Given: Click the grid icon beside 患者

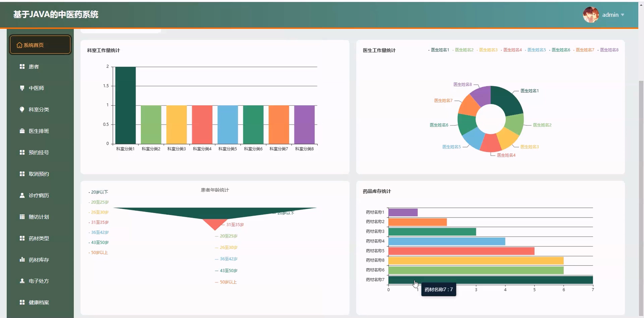Looking at the screenshot, I should pos(22,66).
